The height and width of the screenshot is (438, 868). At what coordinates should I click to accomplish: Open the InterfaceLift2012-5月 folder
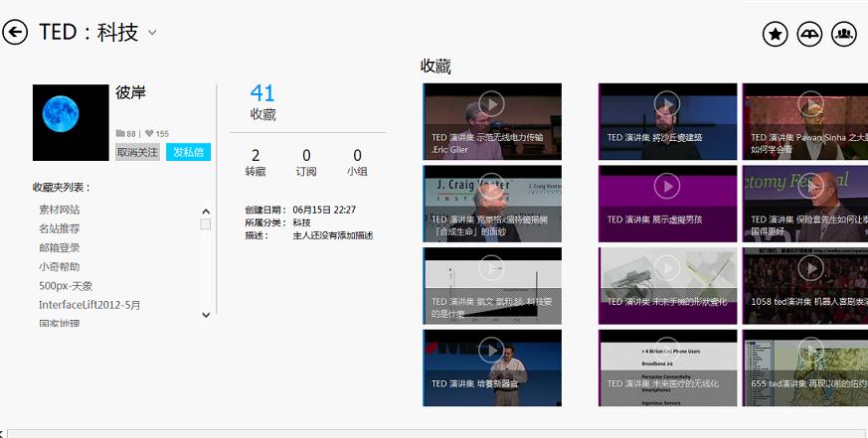(x=89, y=305)
